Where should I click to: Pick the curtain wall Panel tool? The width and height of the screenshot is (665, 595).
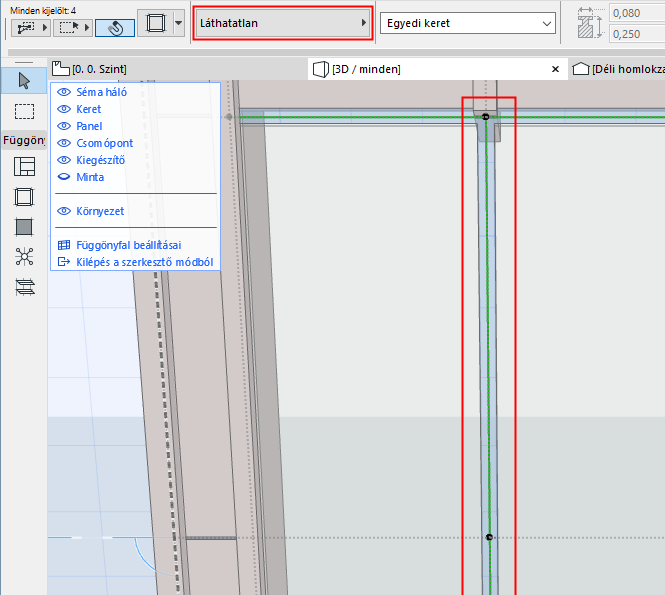(24, 227)
